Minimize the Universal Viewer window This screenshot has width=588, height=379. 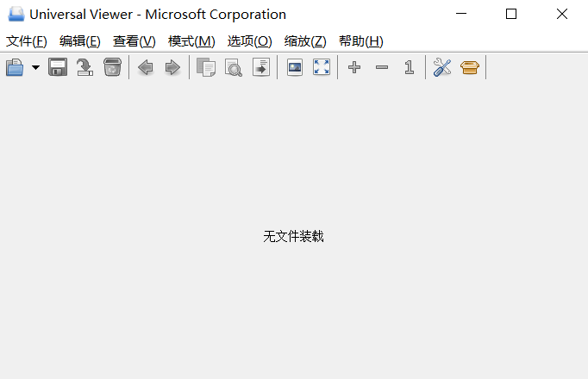click(x=461, y=14)
